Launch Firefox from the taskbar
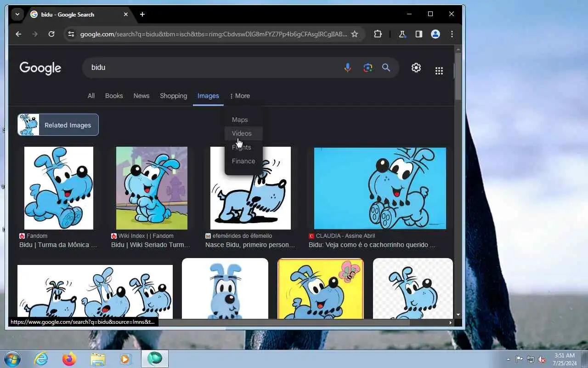The image size is (588, 368). click(69, 359)
